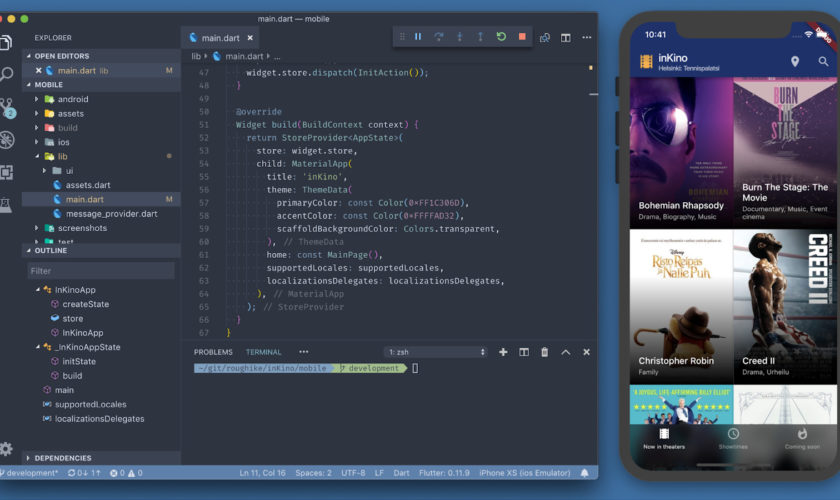Expand the android folder

click(x=72, y=99)
